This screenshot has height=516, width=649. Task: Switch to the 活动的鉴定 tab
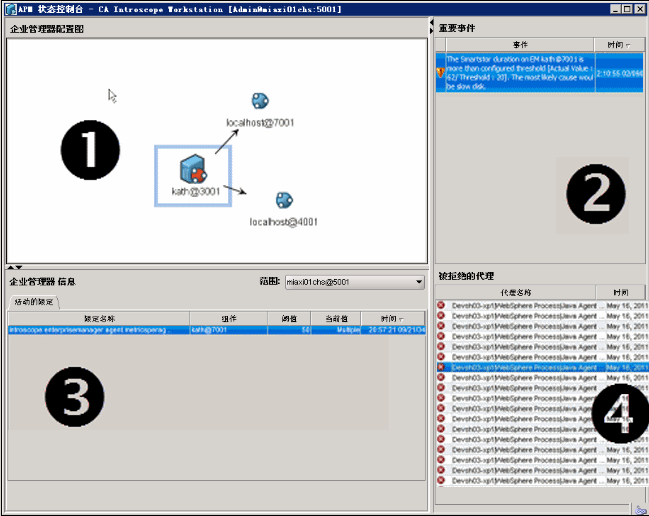click(34, 302)
